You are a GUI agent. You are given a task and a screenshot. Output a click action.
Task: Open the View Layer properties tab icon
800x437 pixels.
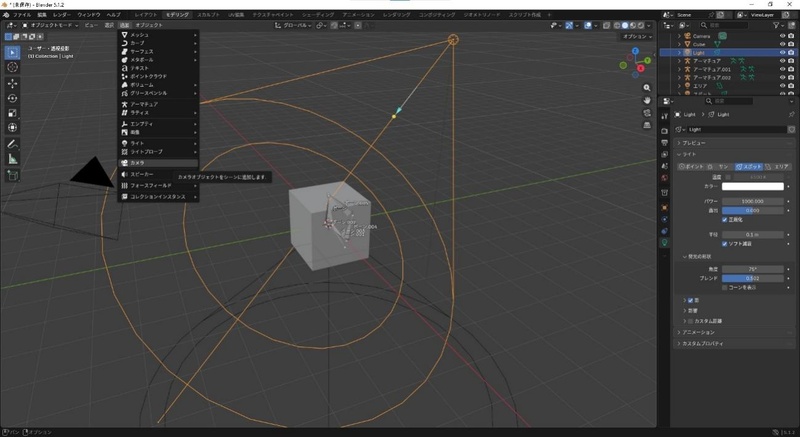[x=664, y=155]
